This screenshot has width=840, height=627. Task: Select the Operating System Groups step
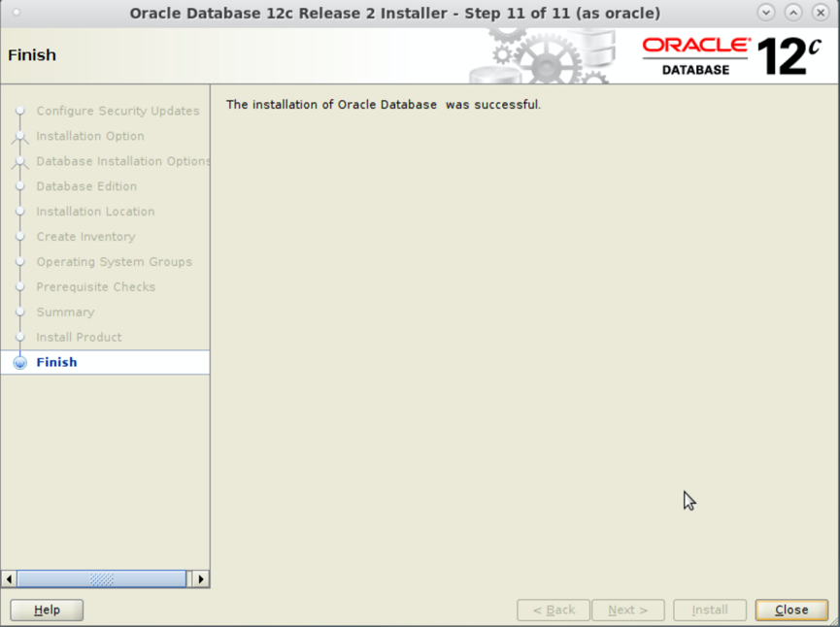pos(115,262)
